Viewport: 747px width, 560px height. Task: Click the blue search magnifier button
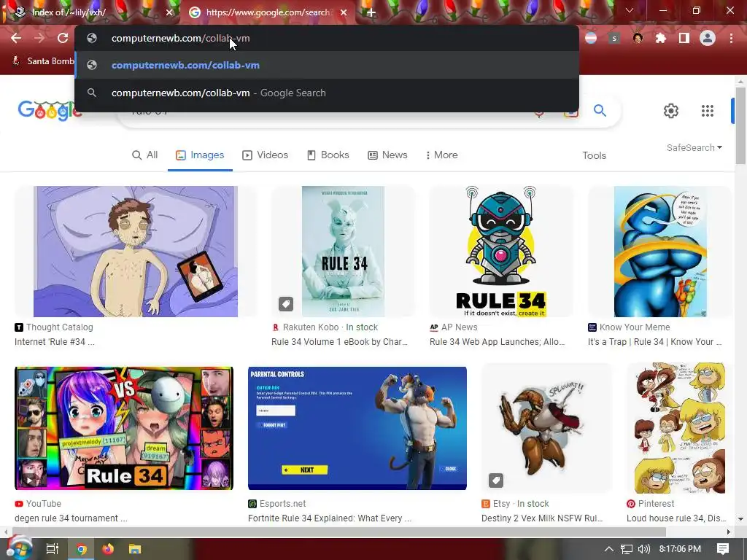pyautogui.click(x=600, y=111)
